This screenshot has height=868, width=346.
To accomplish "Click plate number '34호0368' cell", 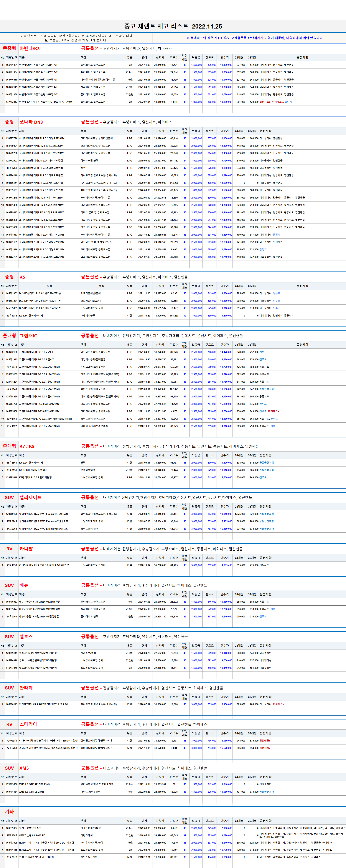I will (x=12, y=529).
